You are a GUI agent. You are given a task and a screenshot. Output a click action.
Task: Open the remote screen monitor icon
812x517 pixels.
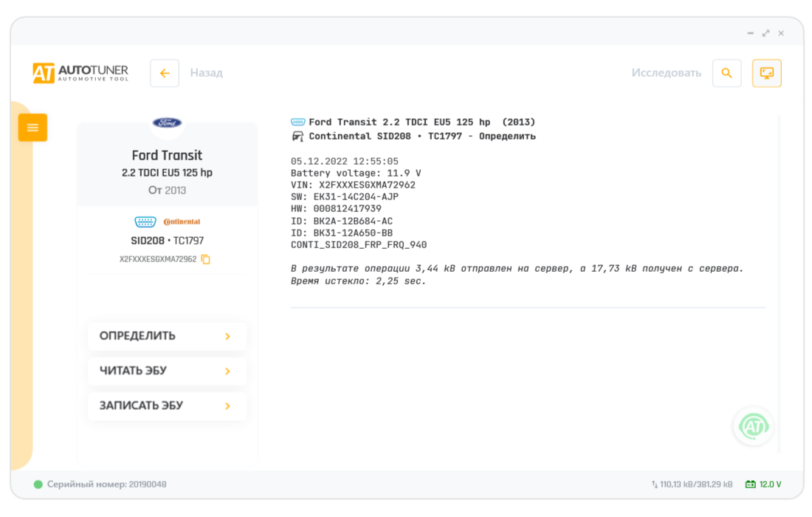pos(766,73)
